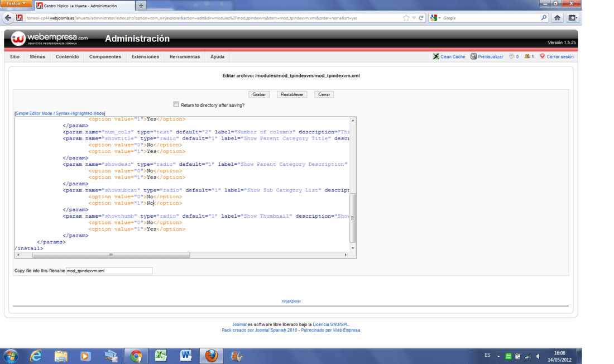The height and width of the screenshot is (364, 614).
Task: Click the Firefox taskbar icon
Action: coord(212,356)
